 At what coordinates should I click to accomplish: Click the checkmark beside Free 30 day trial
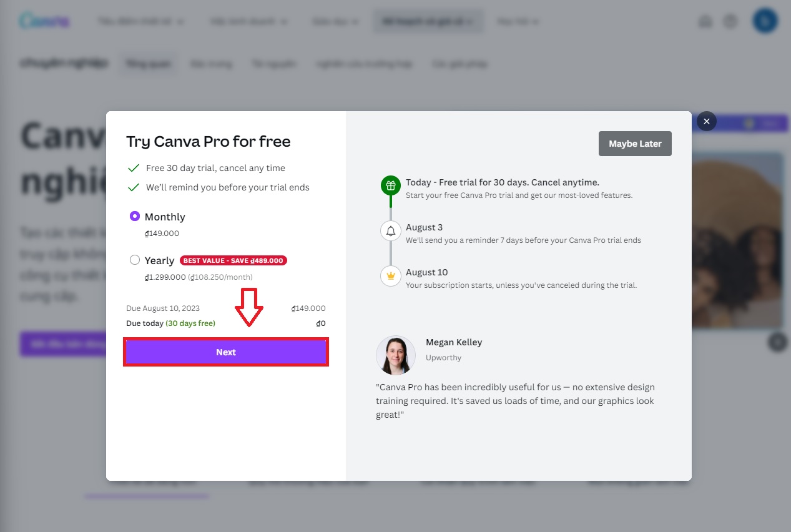[x=133, y=168]
